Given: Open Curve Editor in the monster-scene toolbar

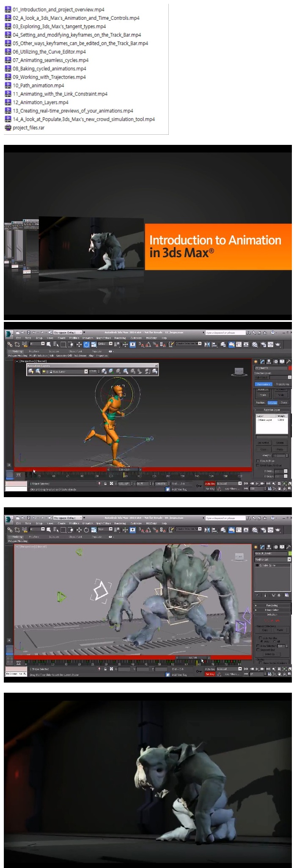Looking at the screenshot, I should [x=239, y=529].
